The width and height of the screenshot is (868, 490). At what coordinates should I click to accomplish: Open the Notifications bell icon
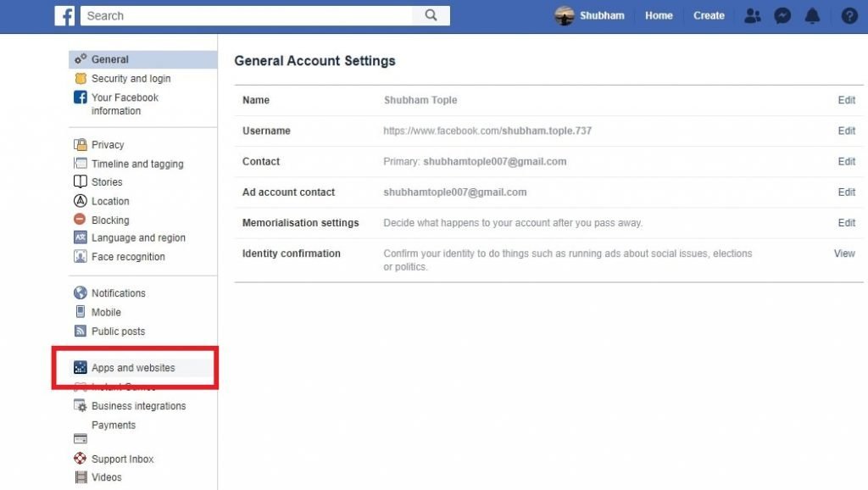(812, 15)
